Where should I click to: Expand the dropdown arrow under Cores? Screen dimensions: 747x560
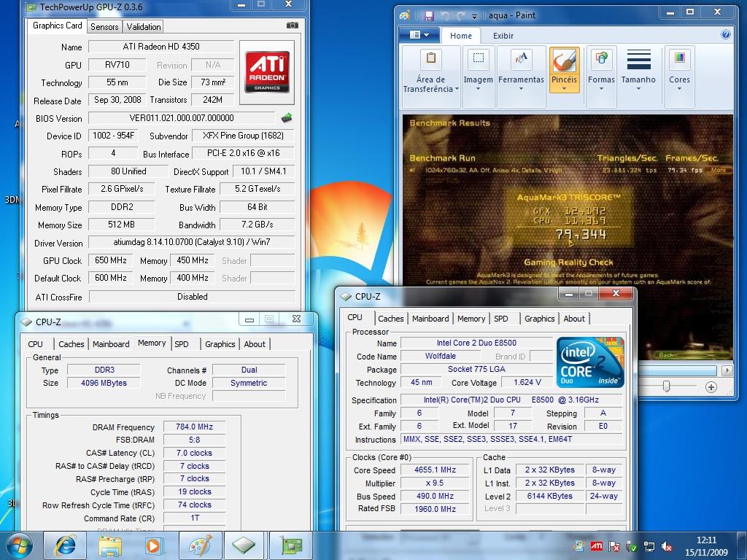point(679,89)
